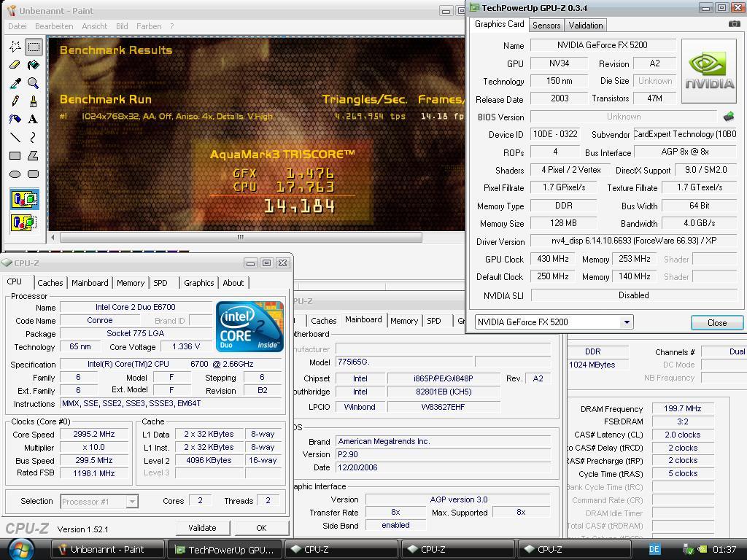Open Mainboard tab in front CPU-Z window
This screenshot has height=560, width=747.
click(90, 283)
